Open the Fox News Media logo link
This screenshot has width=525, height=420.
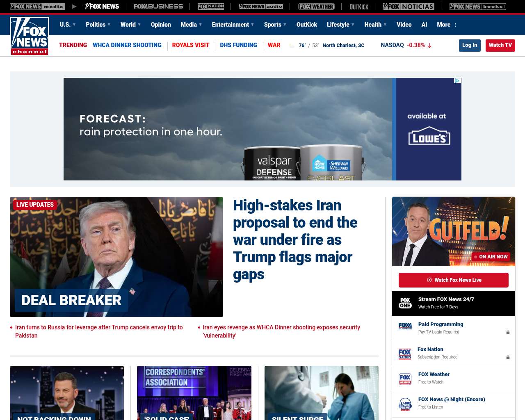(x=37, y=7)
